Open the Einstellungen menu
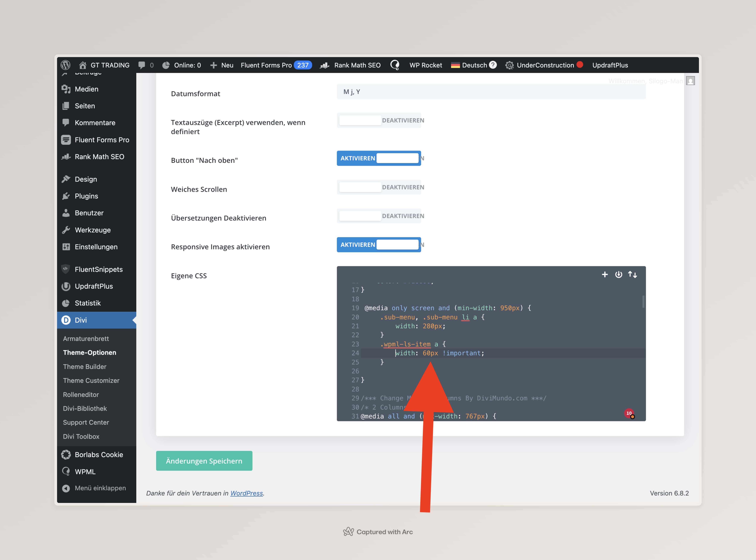Screen dimensions: 756x560 97,247
